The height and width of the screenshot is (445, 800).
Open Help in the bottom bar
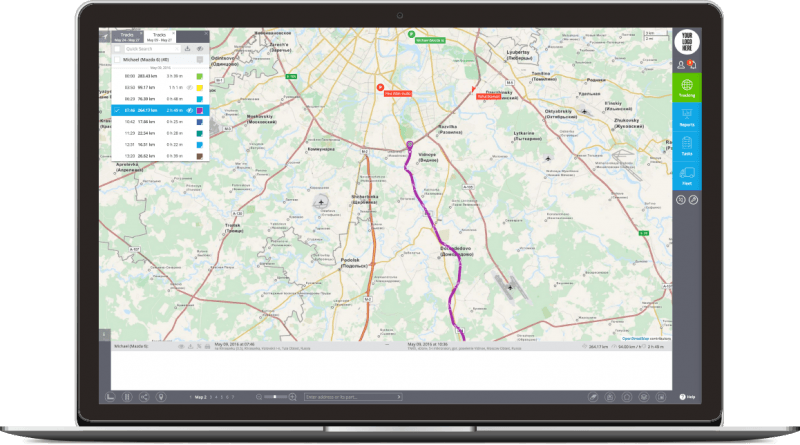pos(687,397)
